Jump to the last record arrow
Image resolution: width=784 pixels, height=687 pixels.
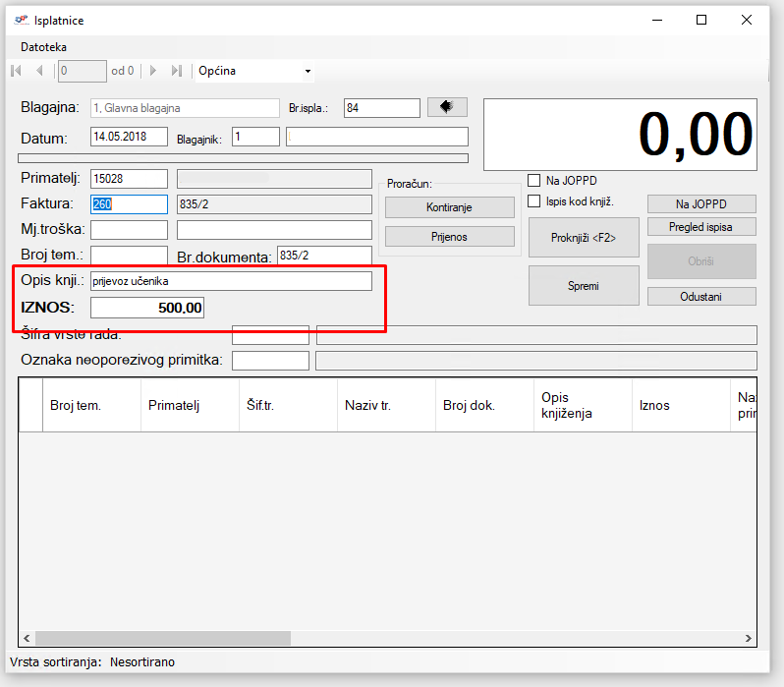pyautogui.click(x=177, y=71)
